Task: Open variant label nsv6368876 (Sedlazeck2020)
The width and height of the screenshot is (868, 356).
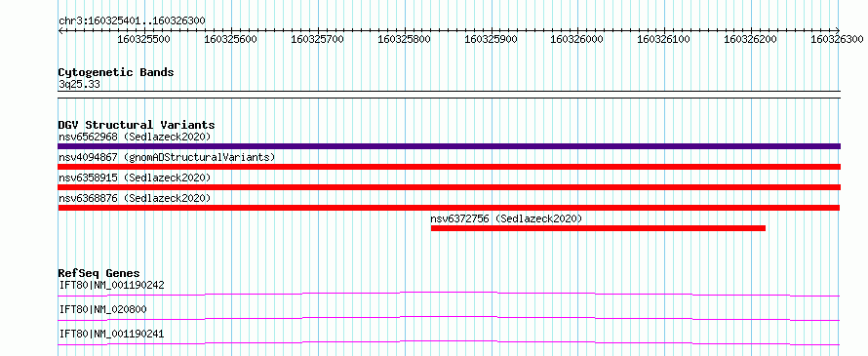Action: 135,198
